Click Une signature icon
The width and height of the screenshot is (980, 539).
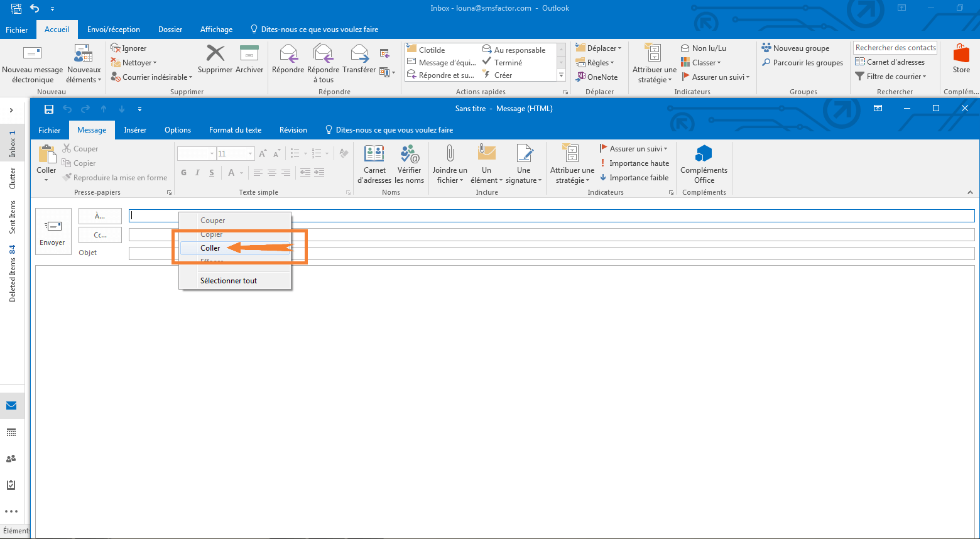point(524,153)
